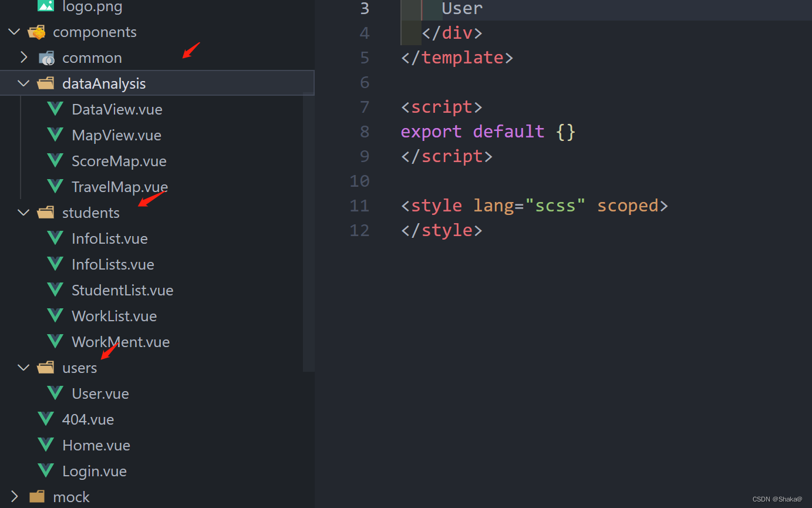Viewport: 812px width, 508px height.
Task: Click the Vue icon beside ScoreMap.vue
Action: click(55, 161)
